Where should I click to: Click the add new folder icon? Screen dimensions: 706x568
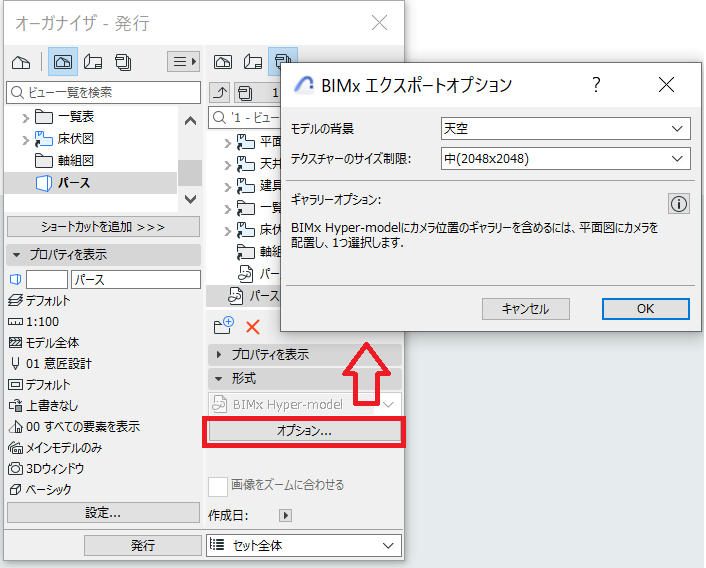click(224, 325)
